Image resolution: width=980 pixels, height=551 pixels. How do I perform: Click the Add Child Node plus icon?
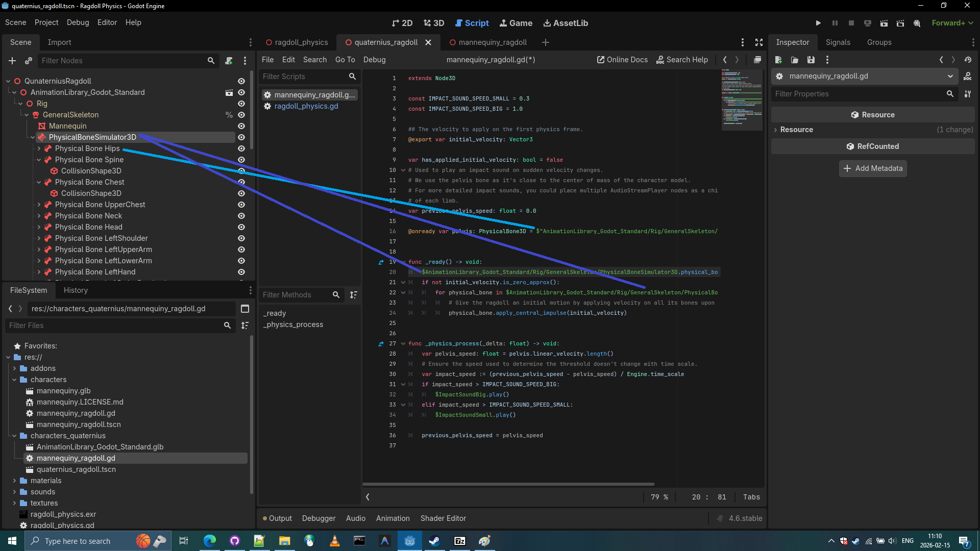click(12, 61)
